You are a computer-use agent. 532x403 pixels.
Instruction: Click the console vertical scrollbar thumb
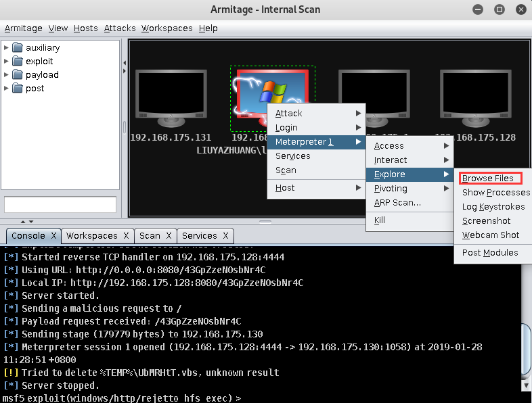pyautogui.click(x=526, y=349)
